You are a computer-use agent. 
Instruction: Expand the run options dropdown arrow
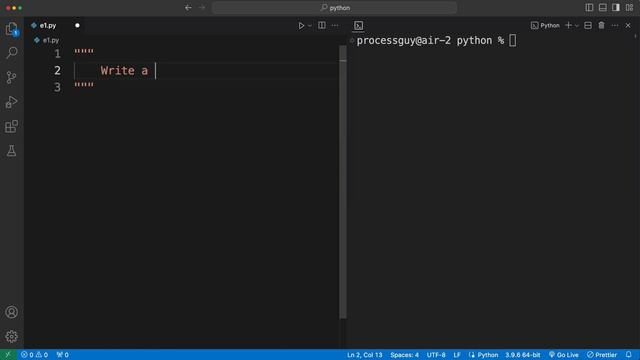pos(310,25)
